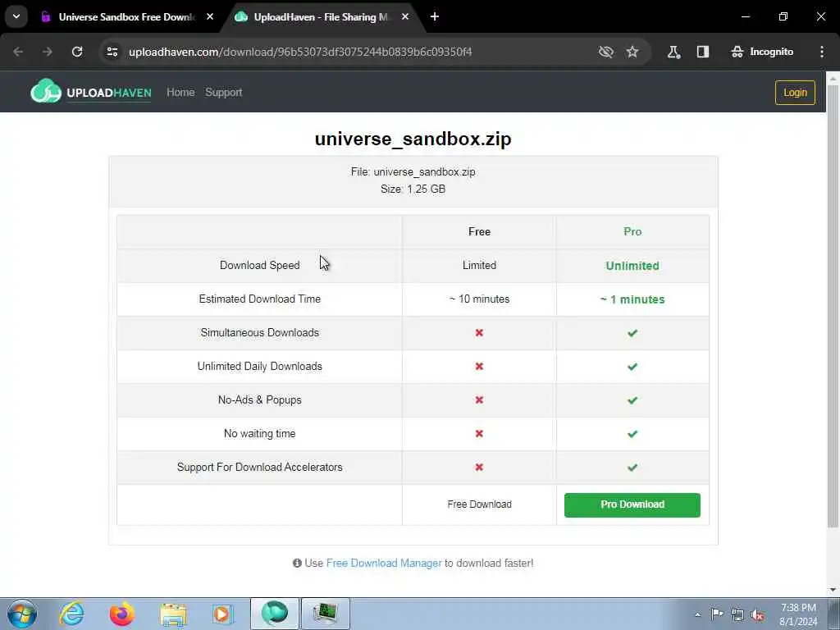Image resolution: width=840 pixels, height=630 pixels.
Task: Open Support in site navigation
Action: [x=223, y=92]
